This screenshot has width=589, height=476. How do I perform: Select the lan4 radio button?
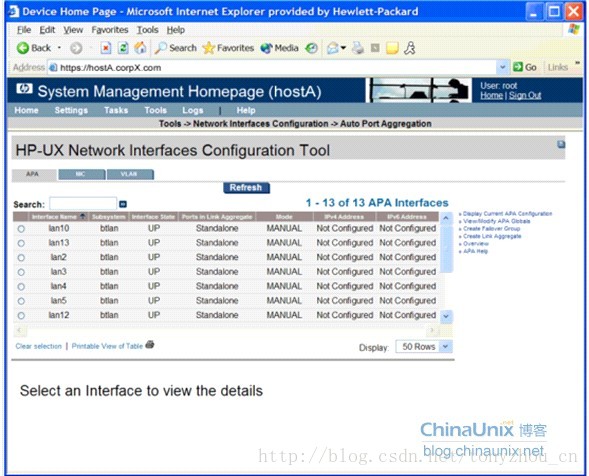[x=21, y=287]
